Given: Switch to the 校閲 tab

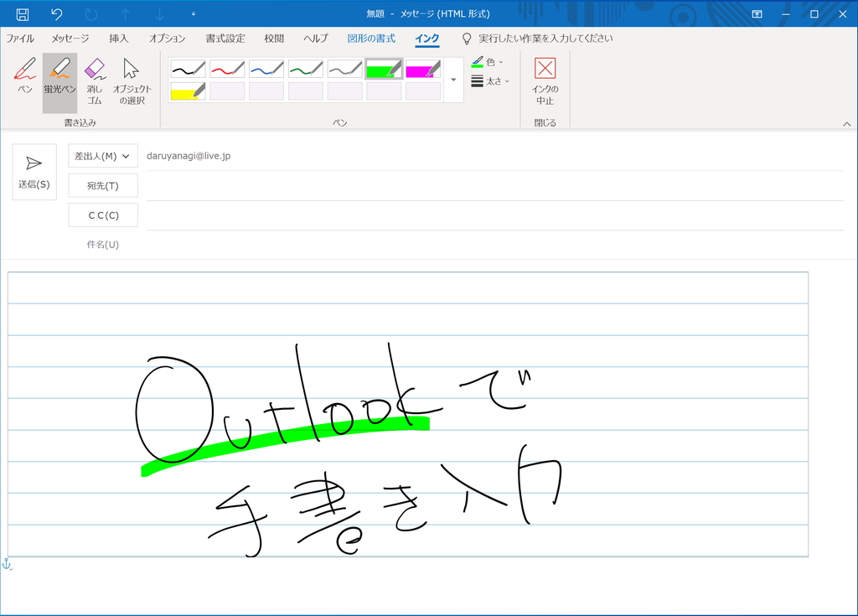Looking at the screenshot, I should coord(274,39).
